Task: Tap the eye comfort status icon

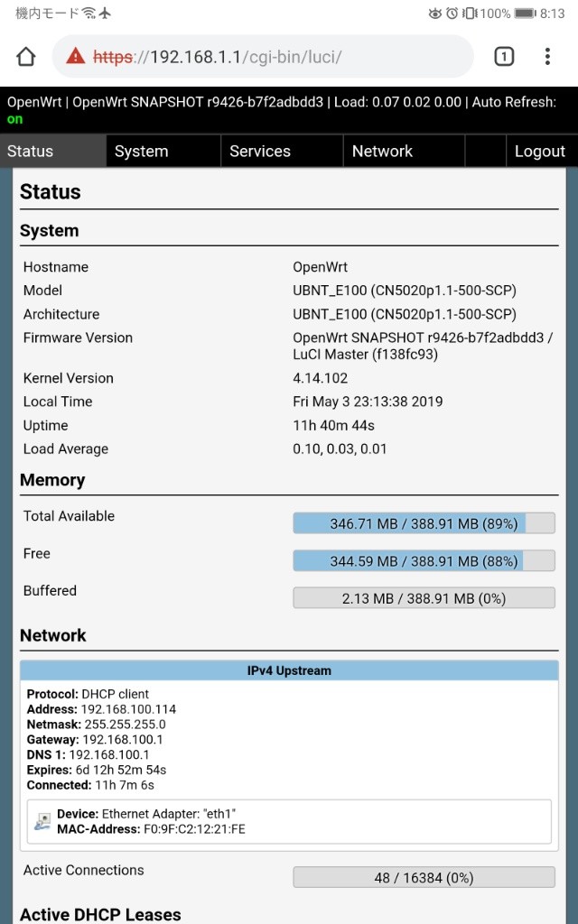Action: pos(435,13)
